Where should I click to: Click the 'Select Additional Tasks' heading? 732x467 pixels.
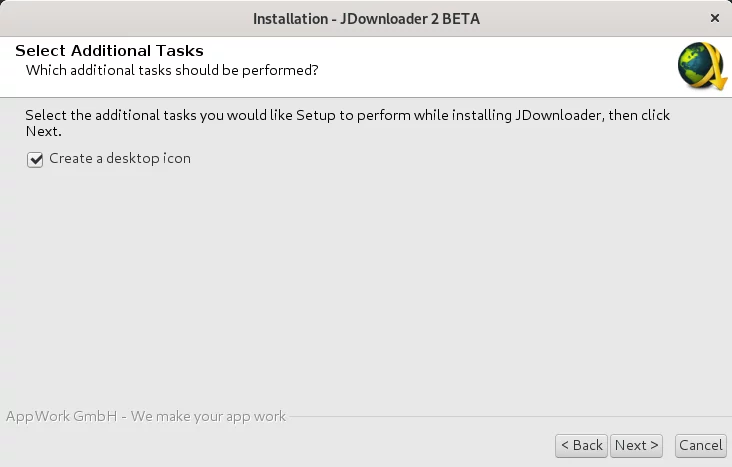click(109, 50)
